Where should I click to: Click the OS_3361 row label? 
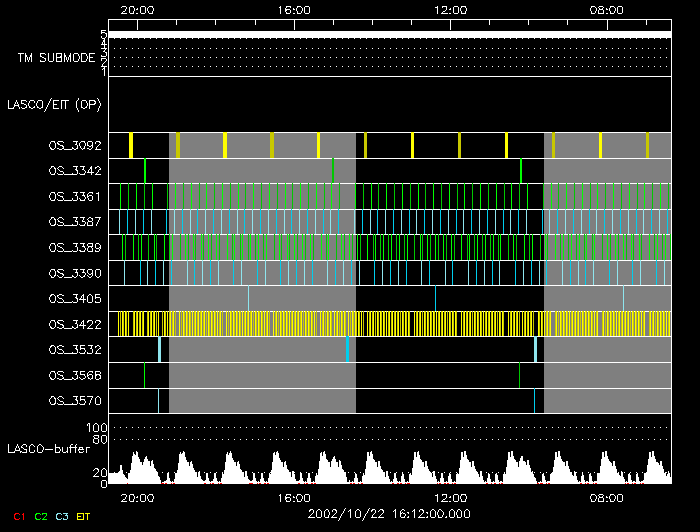coord(74,197)
